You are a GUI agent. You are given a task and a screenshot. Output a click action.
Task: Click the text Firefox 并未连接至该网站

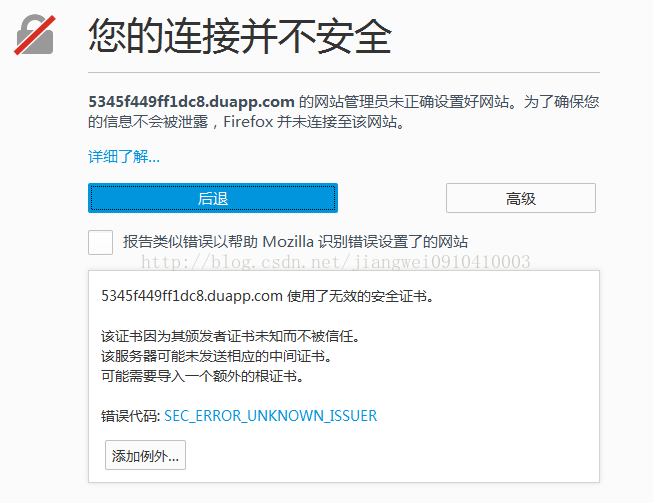314,122
